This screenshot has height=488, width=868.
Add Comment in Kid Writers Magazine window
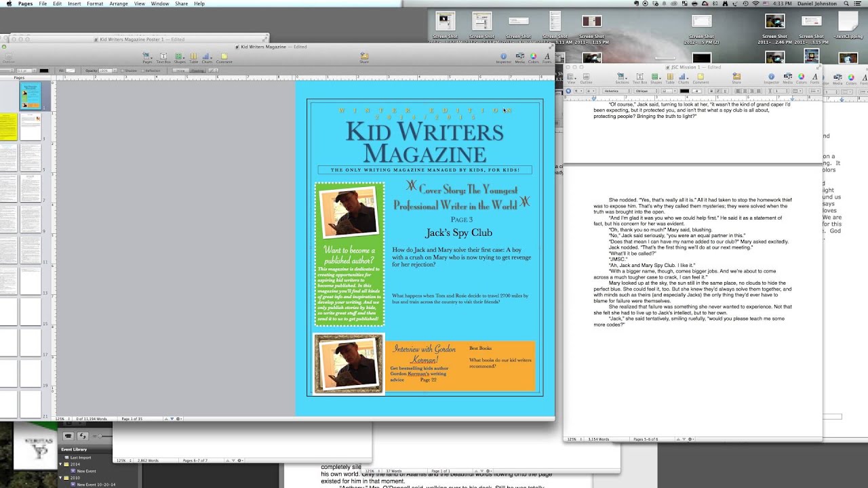click(x=224, y=57)
